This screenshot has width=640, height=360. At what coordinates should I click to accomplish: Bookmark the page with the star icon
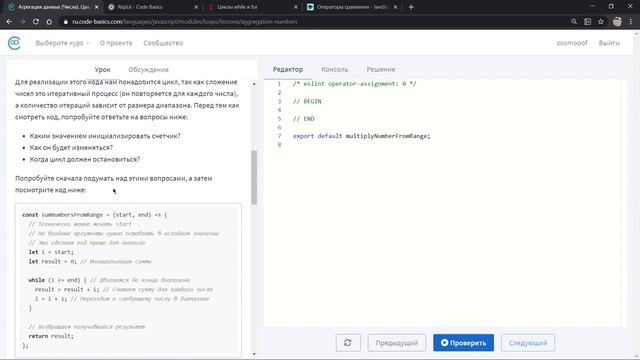[601, 22]
